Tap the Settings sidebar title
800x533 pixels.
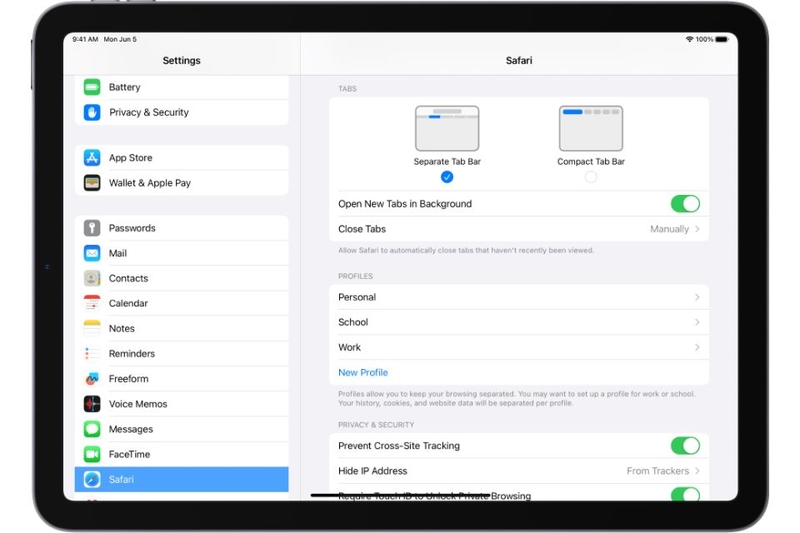[181, 60]
